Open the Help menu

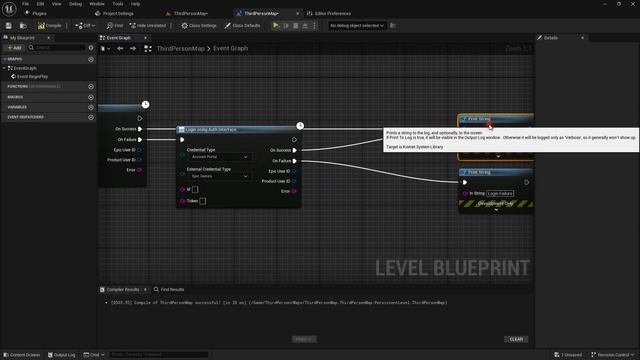click(136, 4)
